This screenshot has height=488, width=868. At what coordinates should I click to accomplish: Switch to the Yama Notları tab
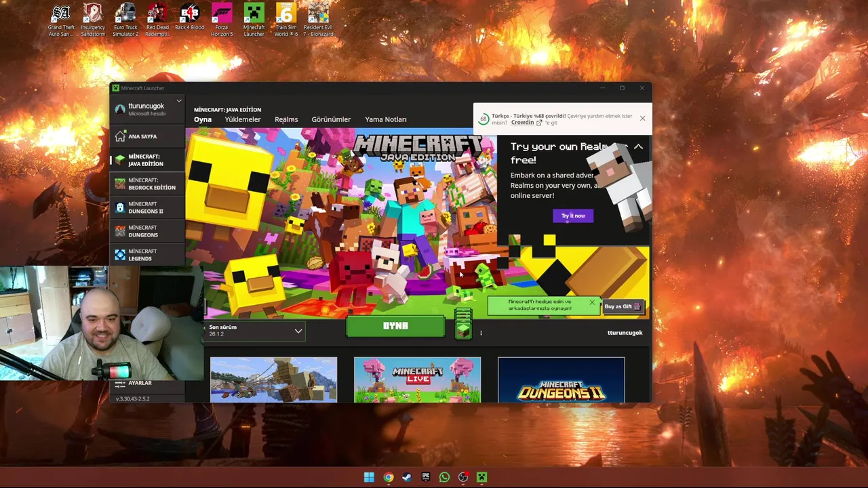[x=386, y=119]
